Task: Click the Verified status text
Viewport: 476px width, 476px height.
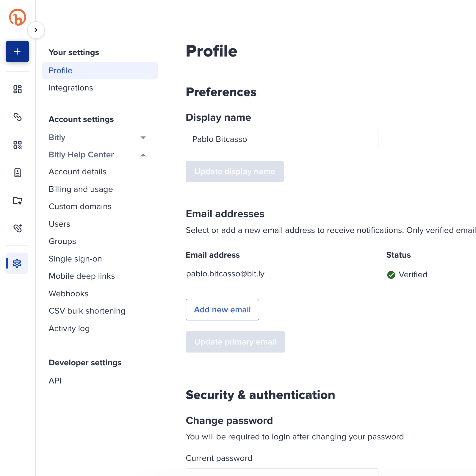Action: tap(413, 275)
